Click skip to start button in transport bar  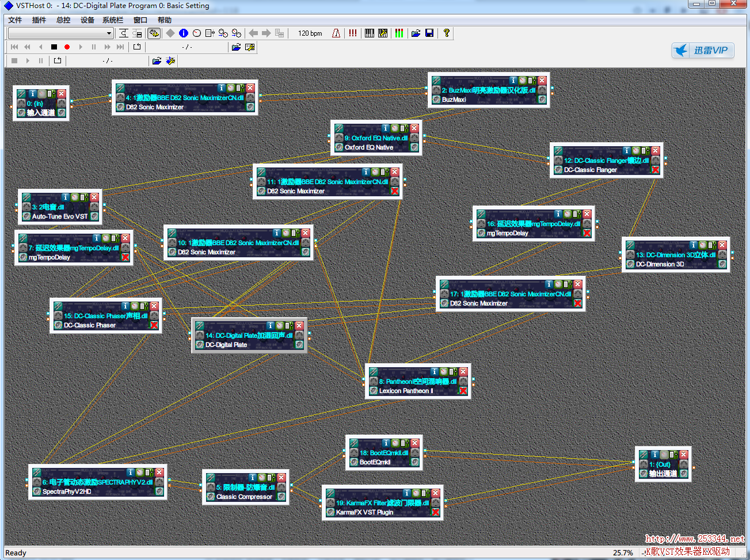[14, 47]
